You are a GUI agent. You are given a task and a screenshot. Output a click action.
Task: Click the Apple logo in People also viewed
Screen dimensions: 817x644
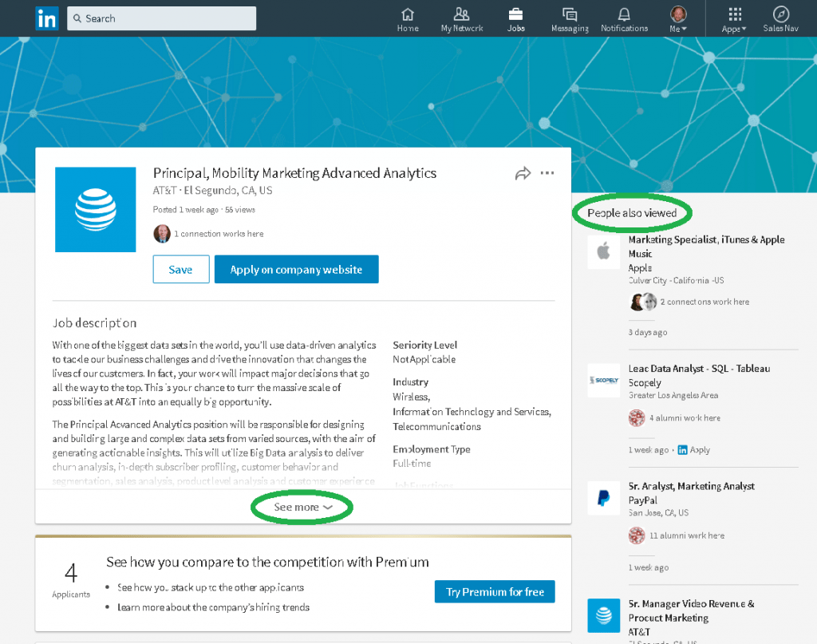click(x=603, y=252)
